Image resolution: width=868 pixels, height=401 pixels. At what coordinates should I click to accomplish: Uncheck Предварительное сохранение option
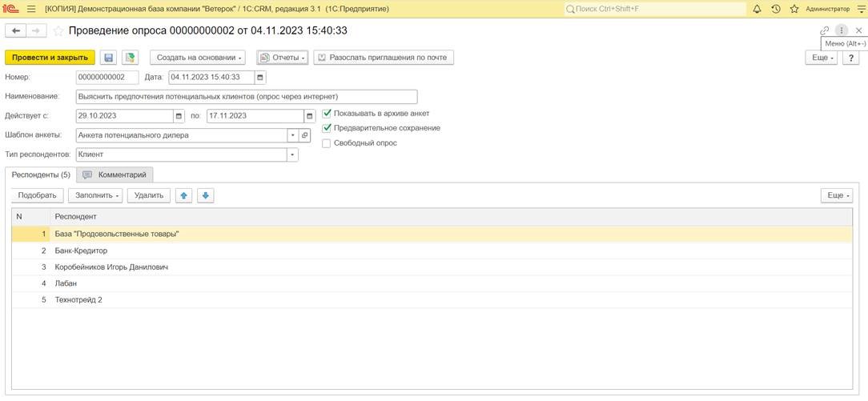coord(327,128)
